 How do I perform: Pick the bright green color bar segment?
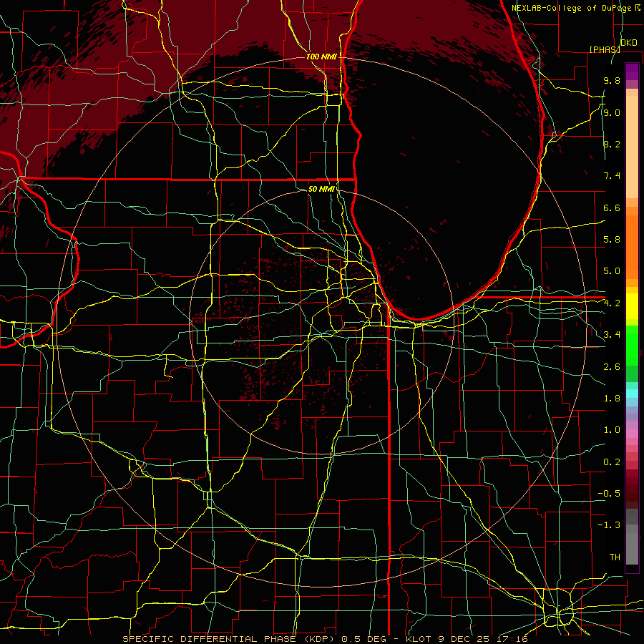click(x=632, y=345)
